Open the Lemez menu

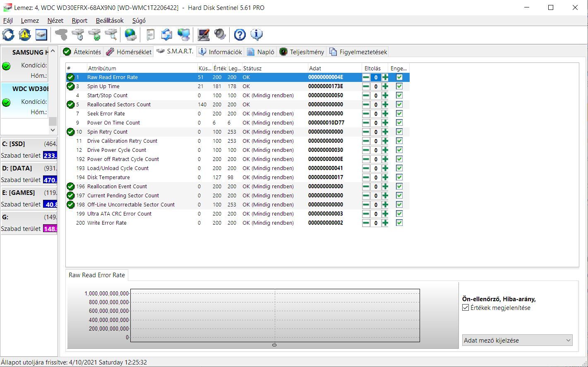[30, 21]
